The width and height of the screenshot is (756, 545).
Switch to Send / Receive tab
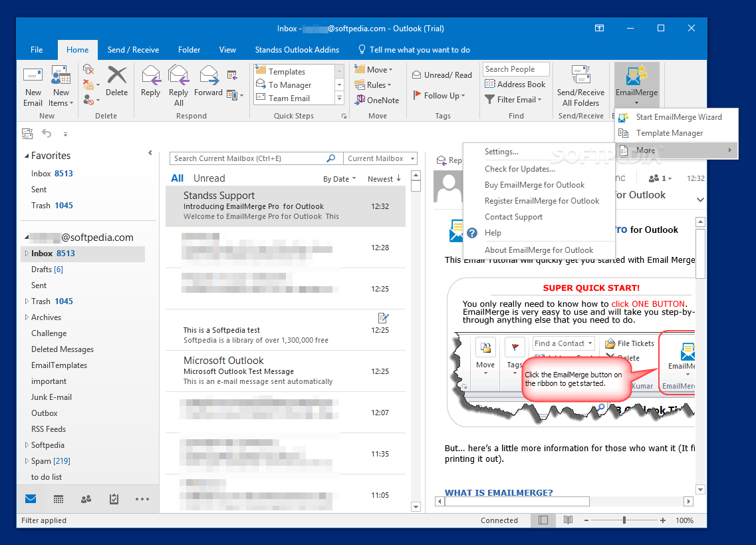click(133, 50)
